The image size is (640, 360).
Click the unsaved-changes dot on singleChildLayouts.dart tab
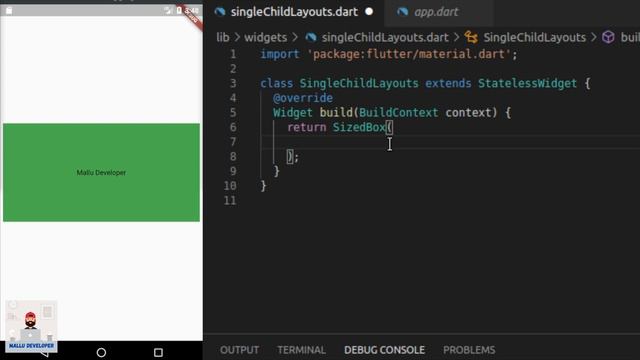[x=369, y=12]
